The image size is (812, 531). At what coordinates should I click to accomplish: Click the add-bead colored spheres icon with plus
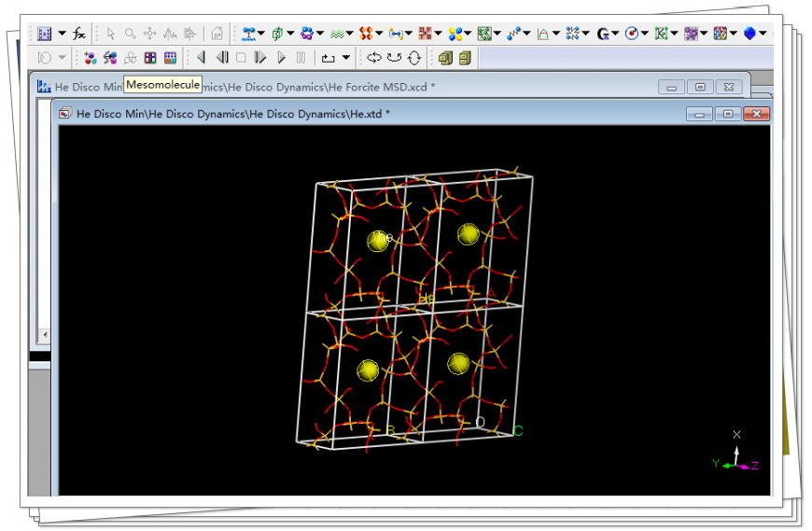pyautogui.click(x=91, y=58)
